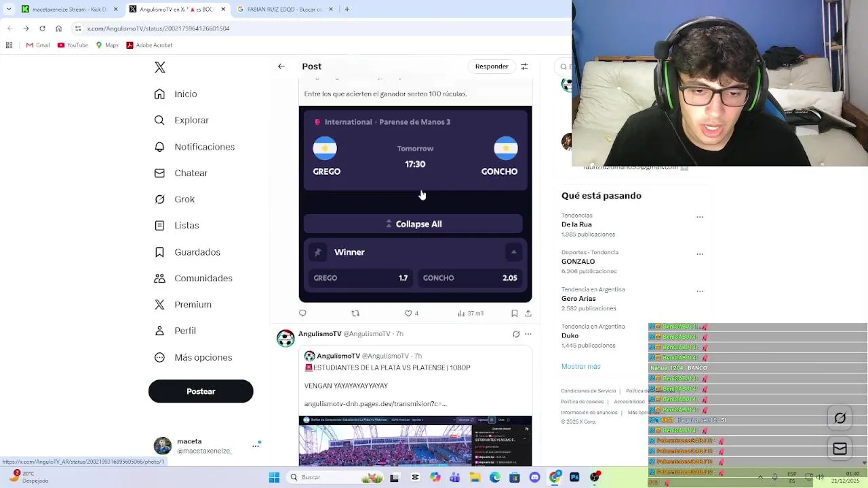Open Premium in X sidebar
This screenshot has height=488, width=868.
pos(183,305)
